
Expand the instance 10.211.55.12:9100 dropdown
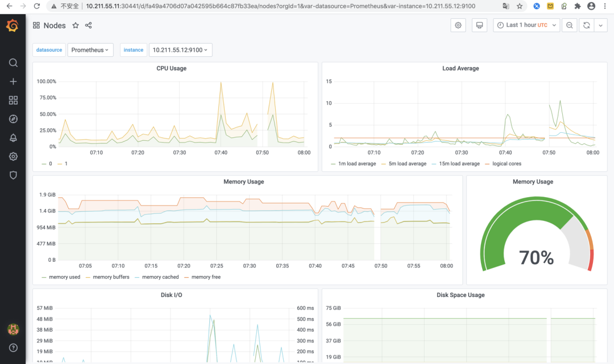pos(181,50)
